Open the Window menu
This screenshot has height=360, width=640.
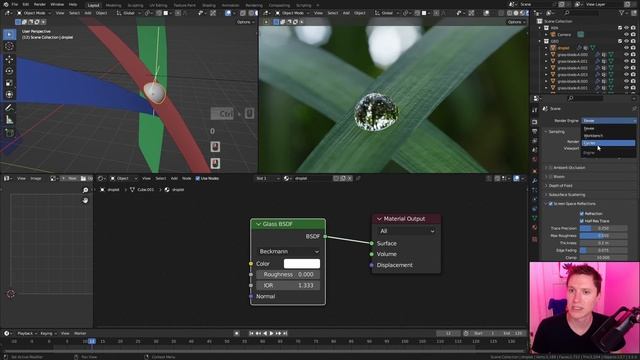tap(57, 4)
